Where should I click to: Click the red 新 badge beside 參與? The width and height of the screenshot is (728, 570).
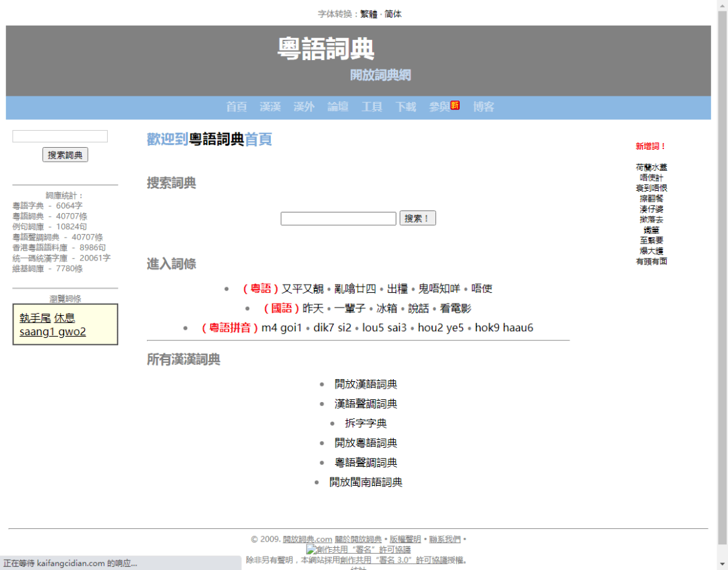pos(454,106)
